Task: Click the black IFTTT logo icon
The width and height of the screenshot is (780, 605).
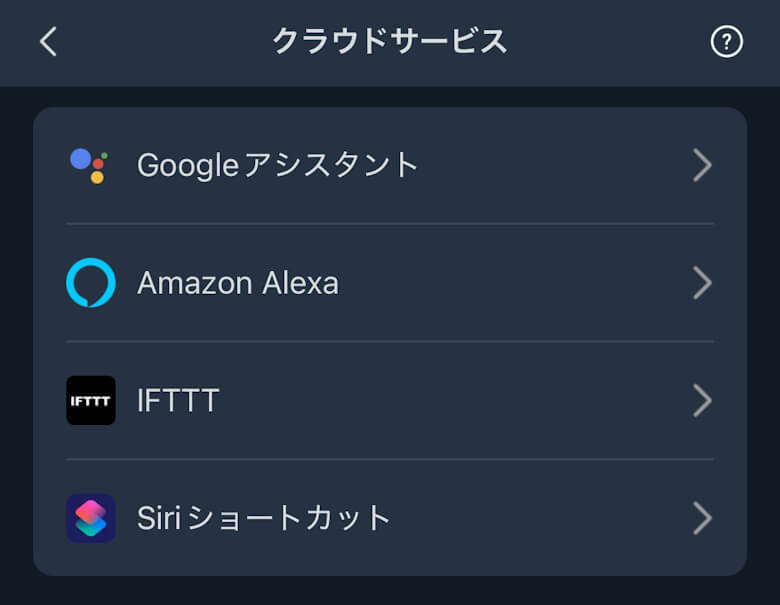Action: tap(91, 400)
